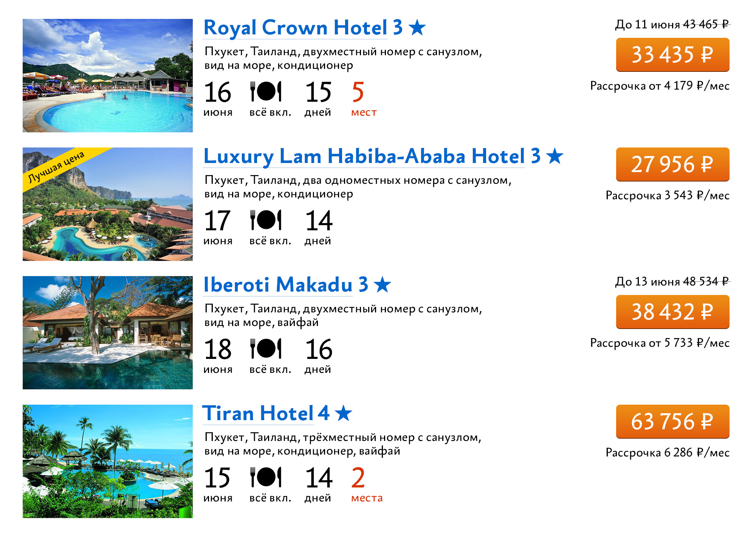
Task: Click the all-inclusive meal icon for Royal Crown Hotel
Action: coord(266,92)
